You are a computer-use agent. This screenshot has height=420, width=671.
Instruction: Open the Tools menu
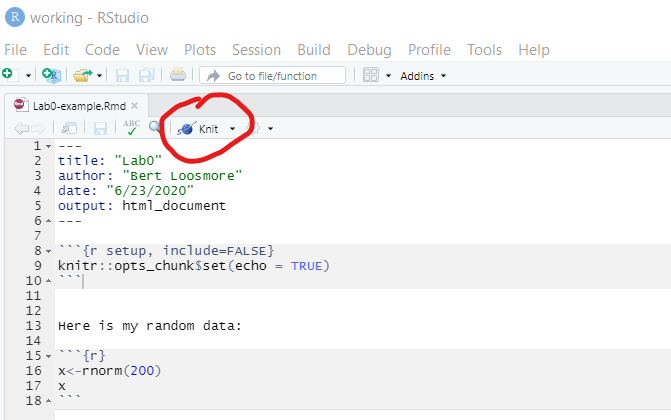click(x=484, y=50)
